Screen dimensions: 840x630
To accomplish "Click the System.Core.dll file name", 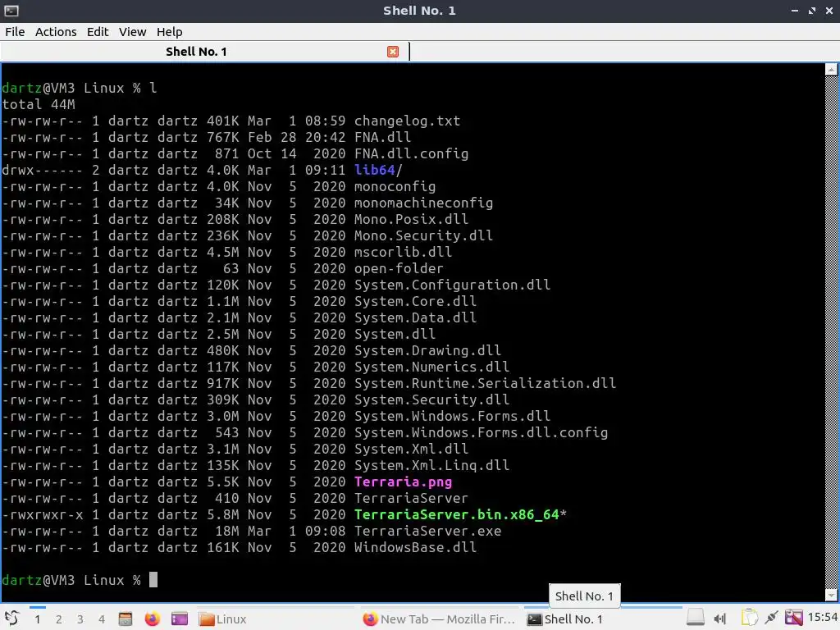I will 415,302.
